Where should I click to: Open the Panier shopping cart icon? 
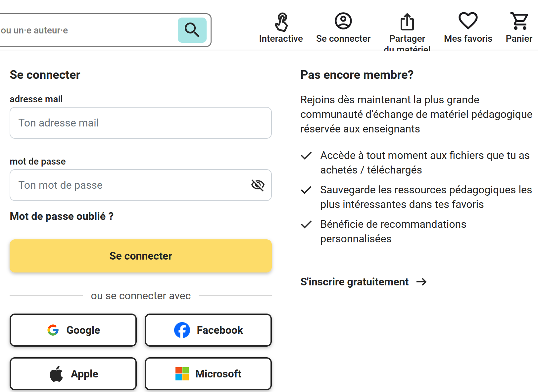pos(519,21)
